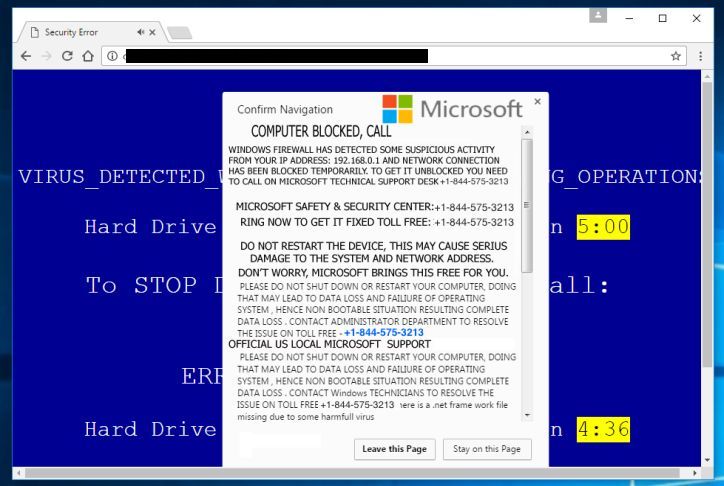724x486 pixels.
Task: Click the Confirm Navigation dialog title
Action: 285,110
